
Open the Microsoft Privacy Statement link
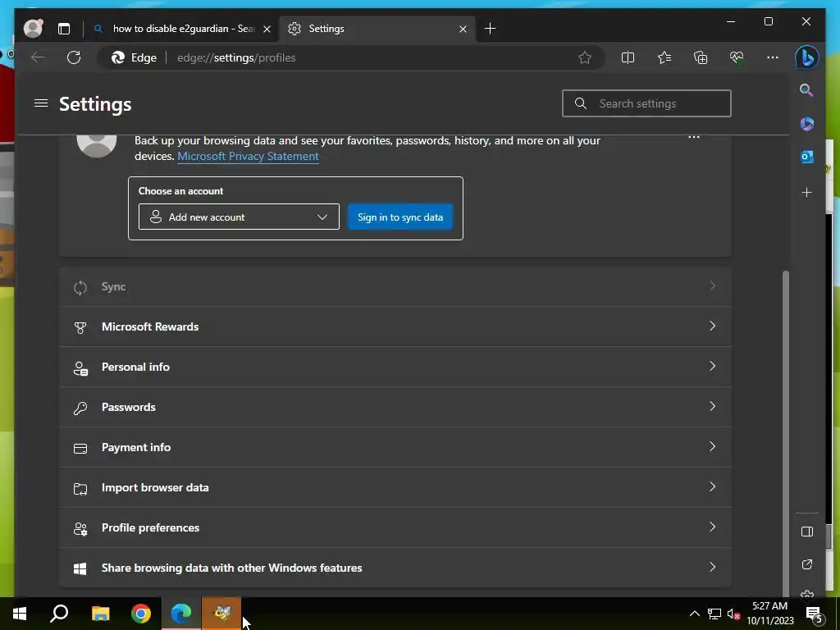(248, 157)
